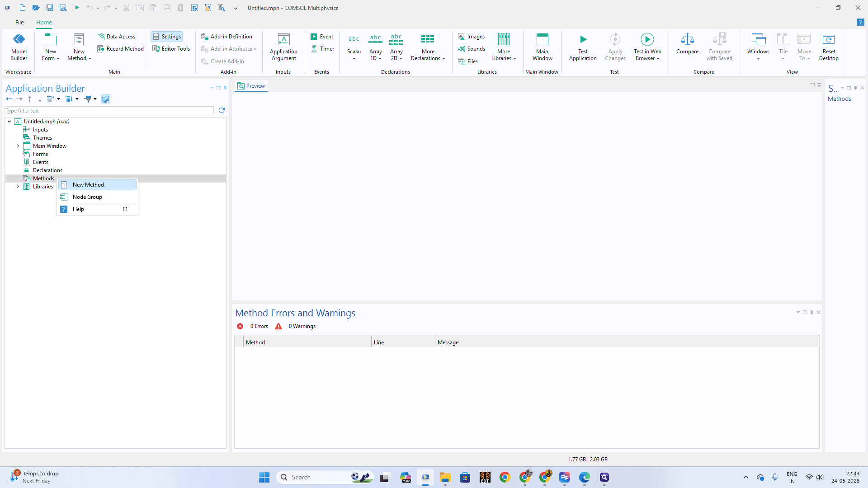Collapse the Untitled.mph root node
The height and width of the screenshot is (488, 868).
pos(9,122)
